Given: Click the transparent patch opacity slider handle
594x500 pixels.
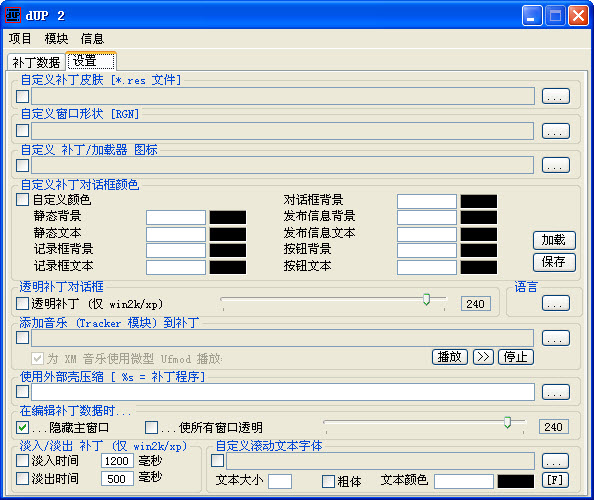Looking at the screenshot, I should pyautogui.click(x=427, y=299).
